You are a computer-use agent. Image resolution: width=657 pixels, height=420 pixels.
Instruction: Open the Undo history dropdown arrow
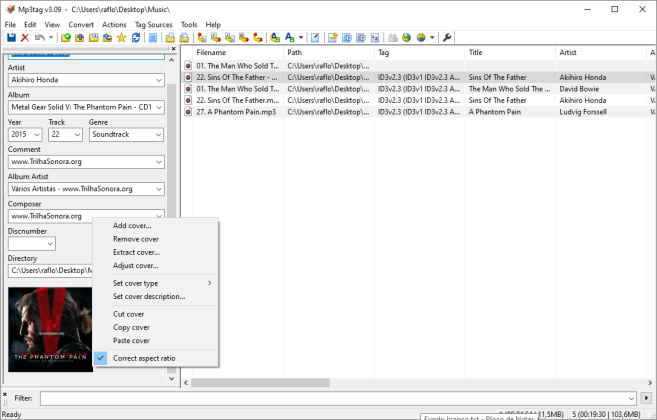[x=51, y=38]
